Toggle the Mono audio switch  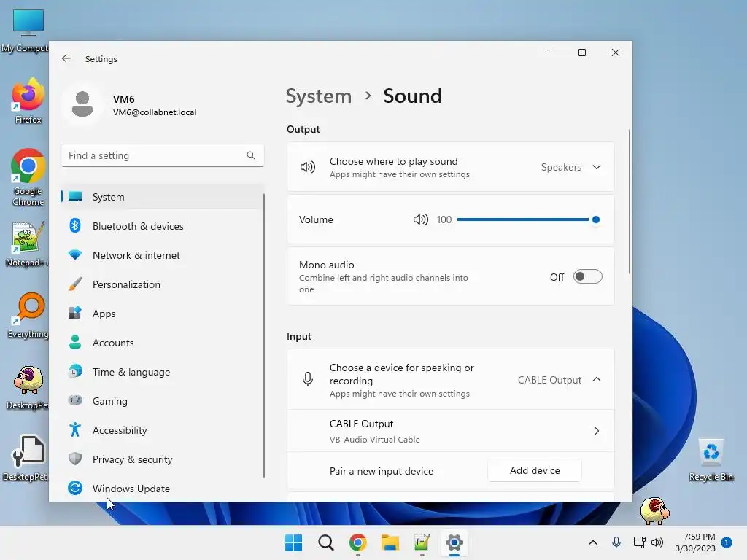tap(588, 276)
